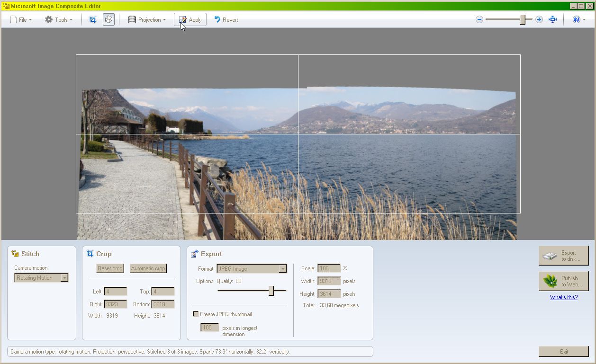Click the JPEG Quality slider handle

coord(271,291)
